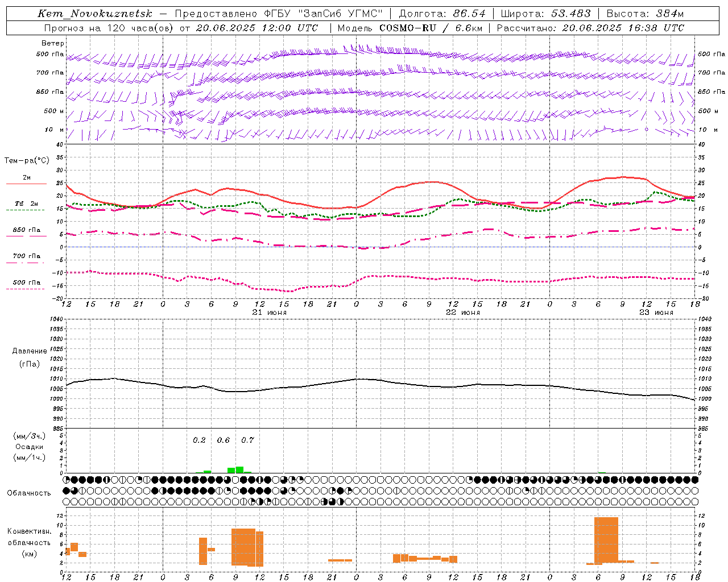728x582 pixels.
Task: Select the 'Широта: 53.483' header value
Action: pos(546,14)
